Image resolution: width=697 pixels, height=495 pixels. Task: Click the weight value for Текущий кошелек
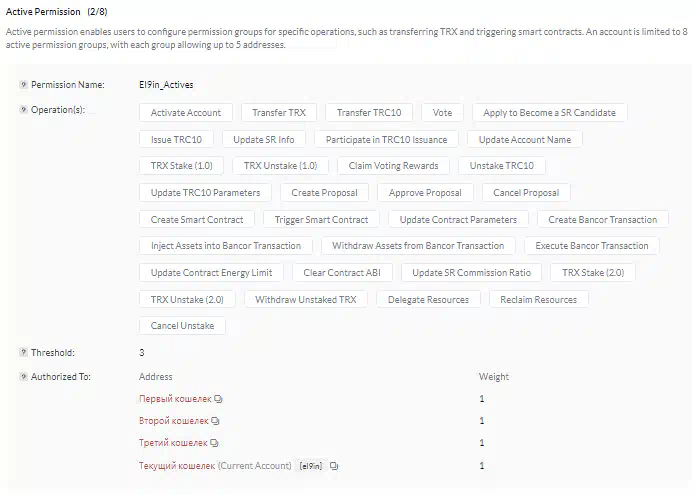click(482, 466)
